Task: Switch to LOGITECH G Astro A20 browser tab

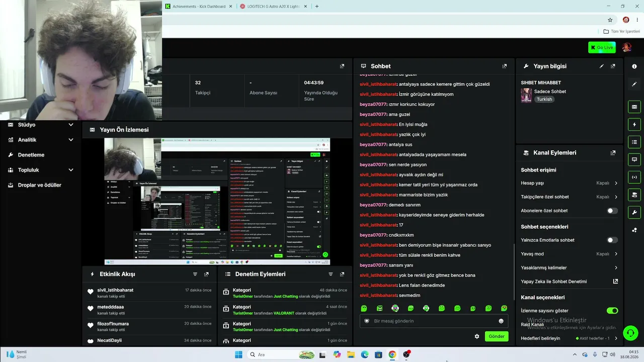Action: 273,7
